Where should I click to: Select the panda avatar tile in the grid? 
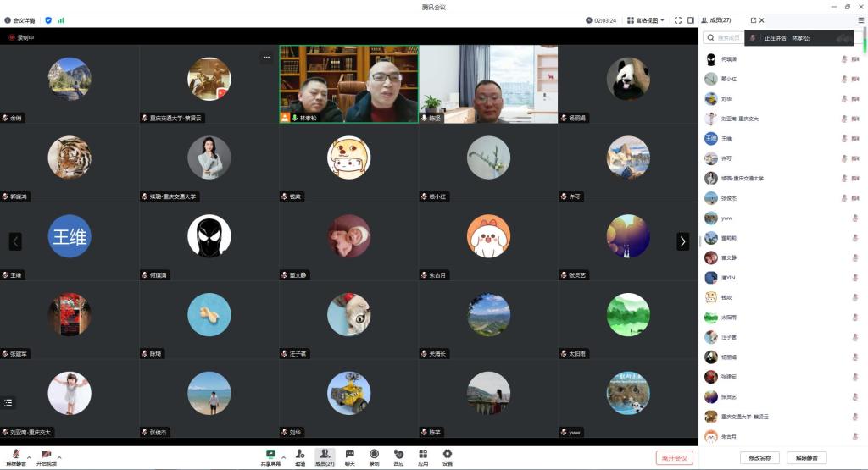coord(628,79)
